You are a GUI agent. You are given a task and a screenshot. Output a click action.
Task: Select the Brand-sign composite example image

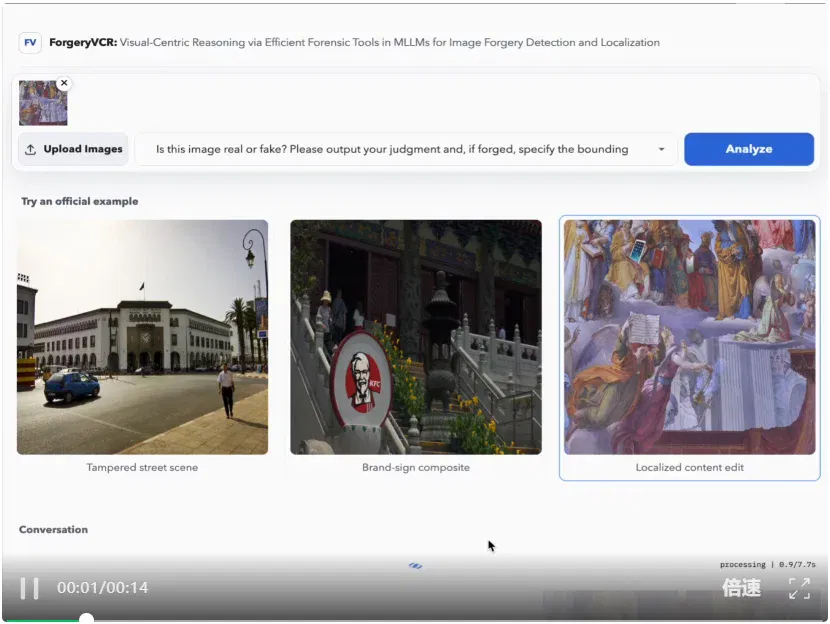[416, 337]
